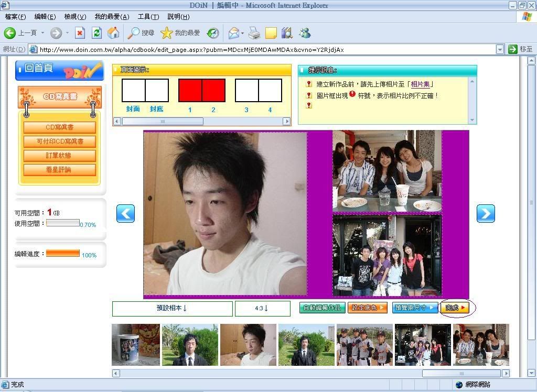Click the Refresh page icon
537x392 pixels.
(96, 33)
